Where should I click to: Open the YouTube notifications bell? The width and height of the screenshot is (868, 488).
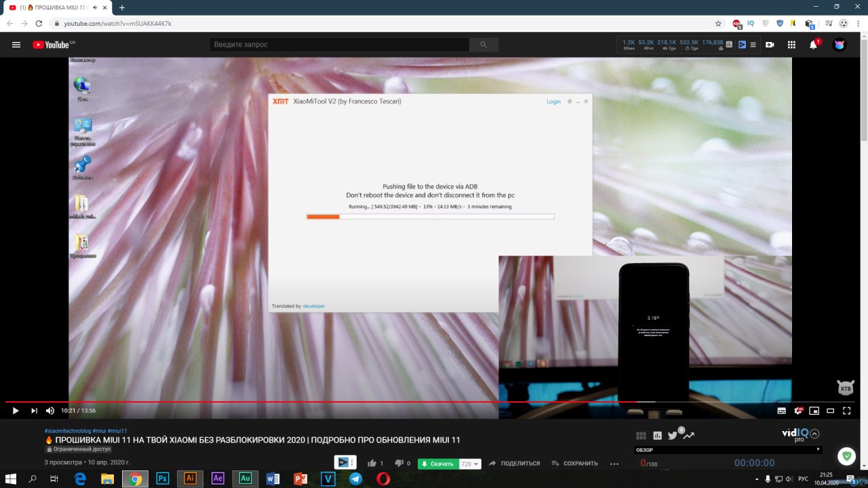click(x=813, y=45)
